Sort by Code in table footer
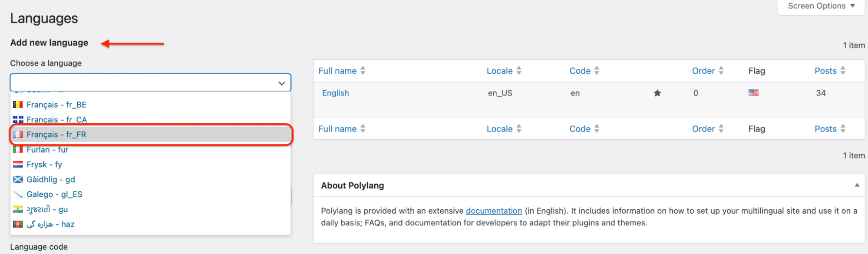 pyautogui.click(x=584, y=129)
